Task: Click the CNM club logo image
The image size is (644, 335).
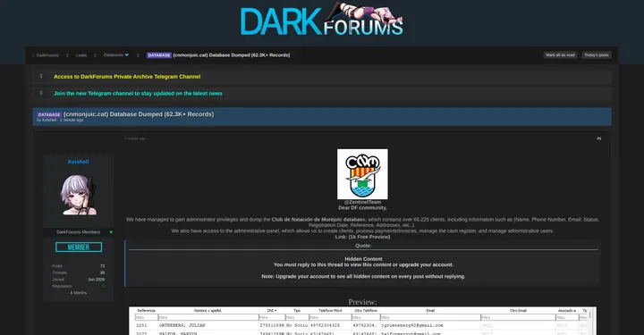Action: [x=362, y=174]
